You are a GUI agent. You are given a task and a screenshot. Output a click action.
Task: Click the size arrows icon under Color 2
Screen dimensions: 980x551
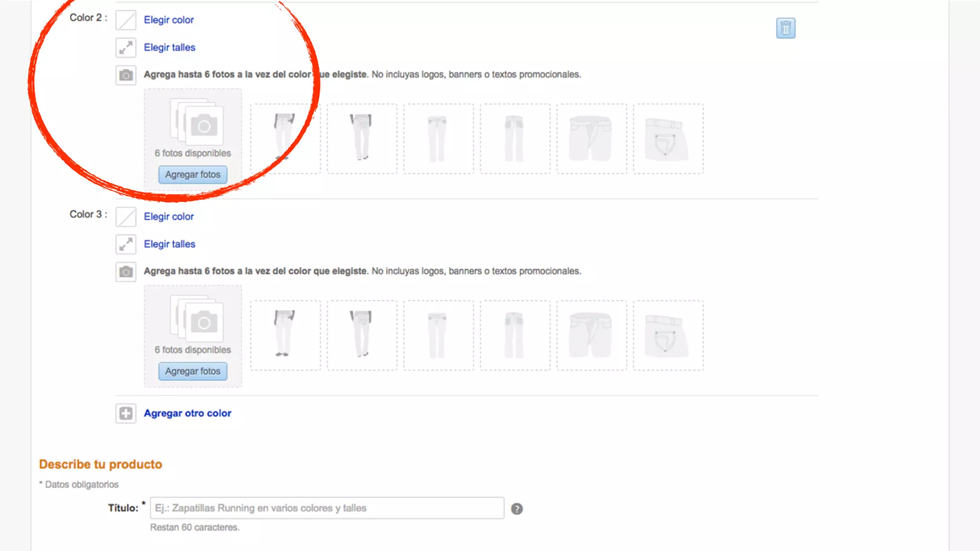point(126,47)
